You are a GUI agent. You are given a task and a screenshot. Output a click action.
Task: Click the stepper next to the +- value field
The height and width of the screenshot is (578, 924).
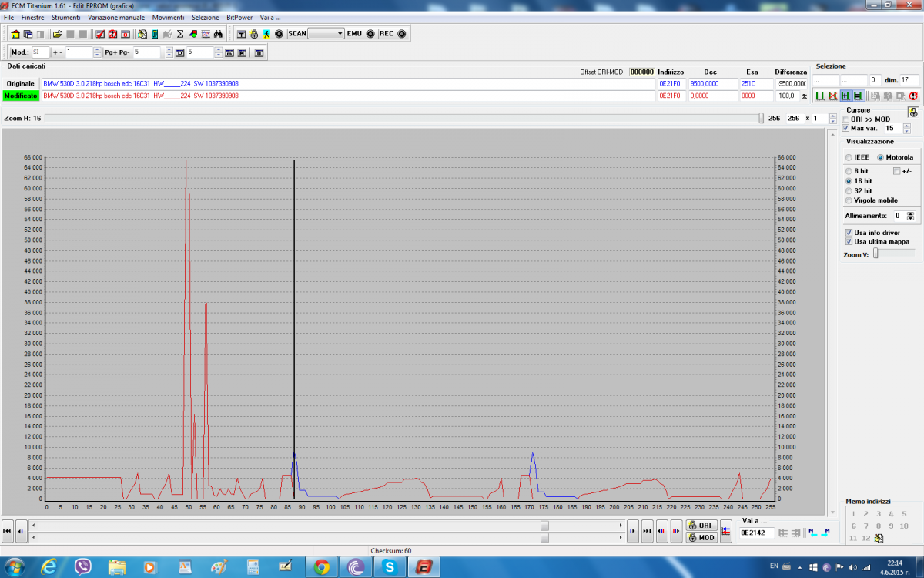[x=97, y=52]
